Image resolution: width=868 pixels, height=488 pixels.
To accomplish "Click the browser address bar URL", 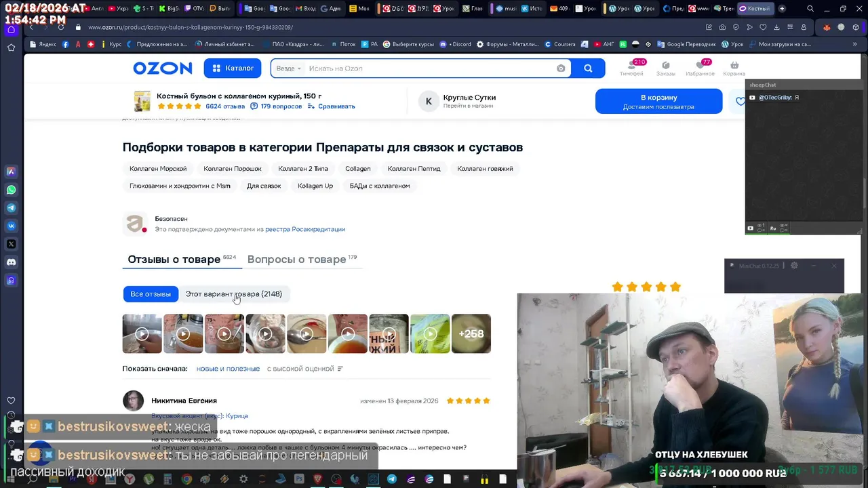I will pyautogui.click(x=191, y=27).
